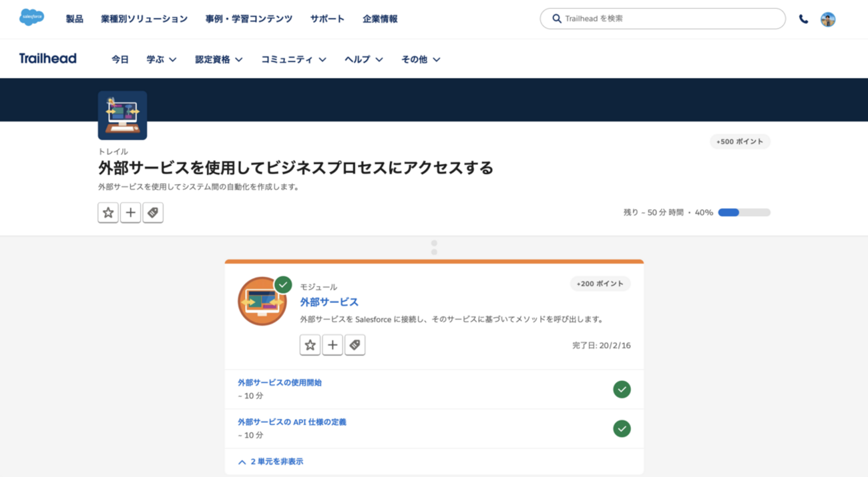This screenshot has height=477, width=868.
Task: Click the +200 ポイント badge
Action: (x=600, y=284)
